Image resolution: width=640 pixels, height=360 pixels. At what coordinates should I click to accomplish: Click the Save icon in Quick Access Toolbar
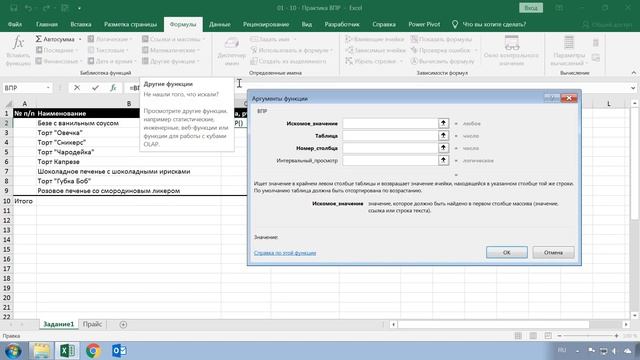coord(13,8)
